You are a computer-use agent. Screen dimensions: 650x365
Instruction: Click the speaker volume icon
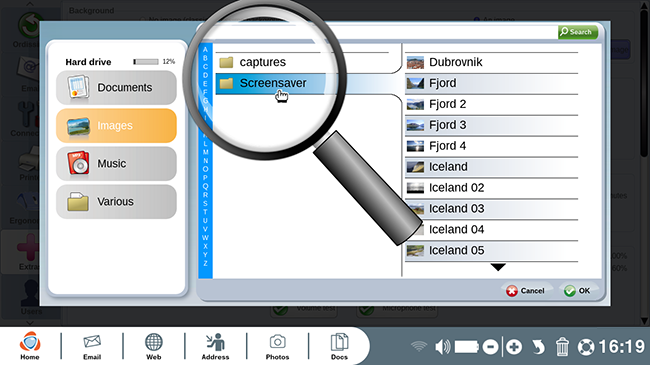tap(442, 347)
